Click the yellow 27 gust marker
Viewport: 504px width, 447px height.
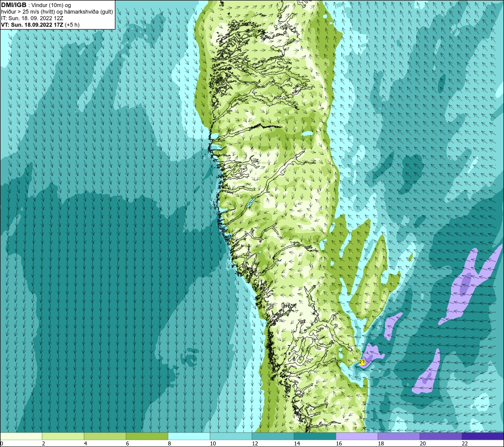tap(362, 362)
